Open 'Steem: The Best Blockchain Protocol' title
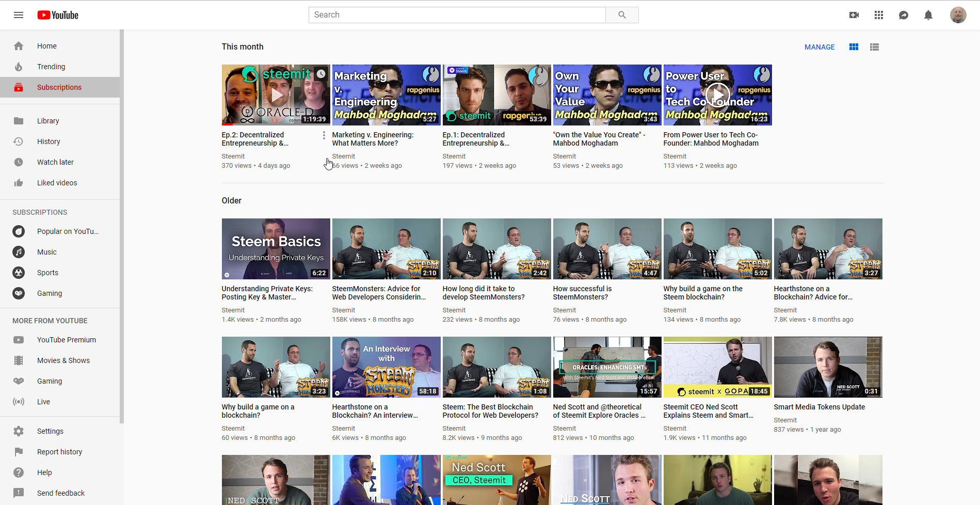980x505 pixels. point(490,411)
